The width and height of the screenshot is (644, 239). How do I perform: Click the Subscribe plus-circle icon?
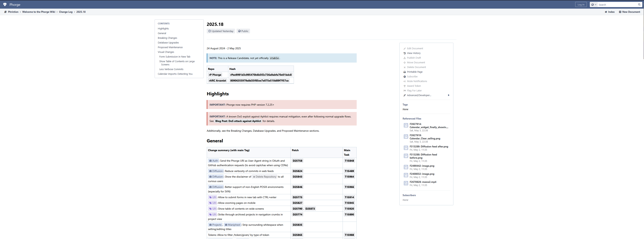coord(404,77)
